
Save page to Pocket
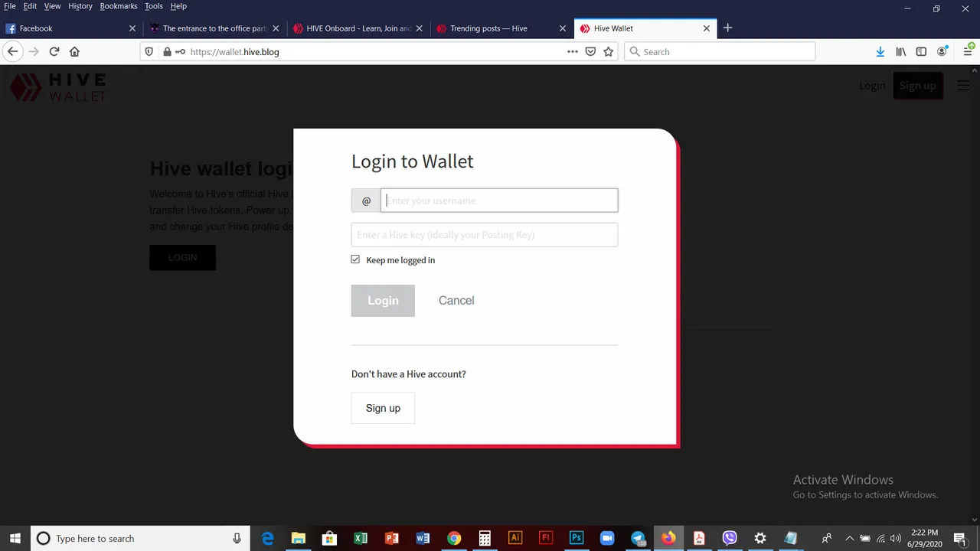point(590,51)
